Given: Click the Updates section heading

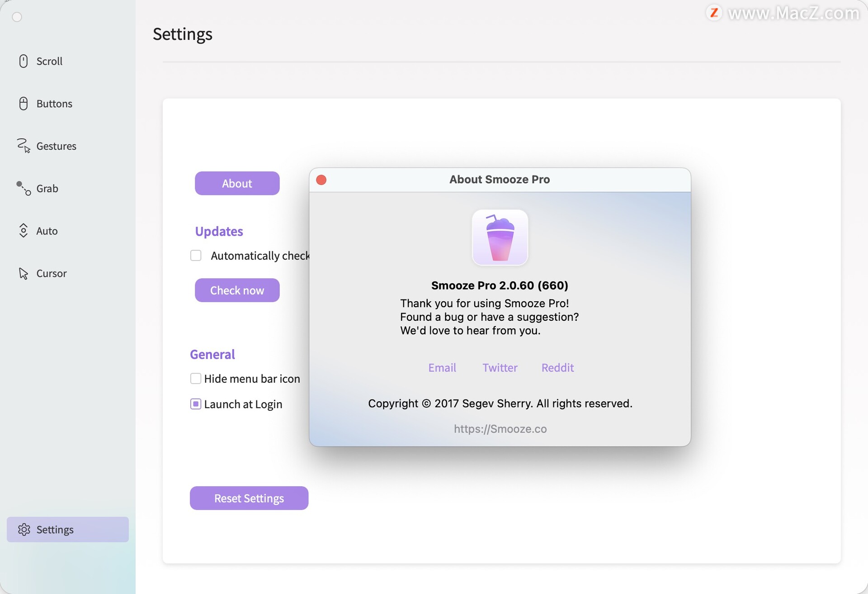Looking at the screenshot, I should (x=219, y=231).
